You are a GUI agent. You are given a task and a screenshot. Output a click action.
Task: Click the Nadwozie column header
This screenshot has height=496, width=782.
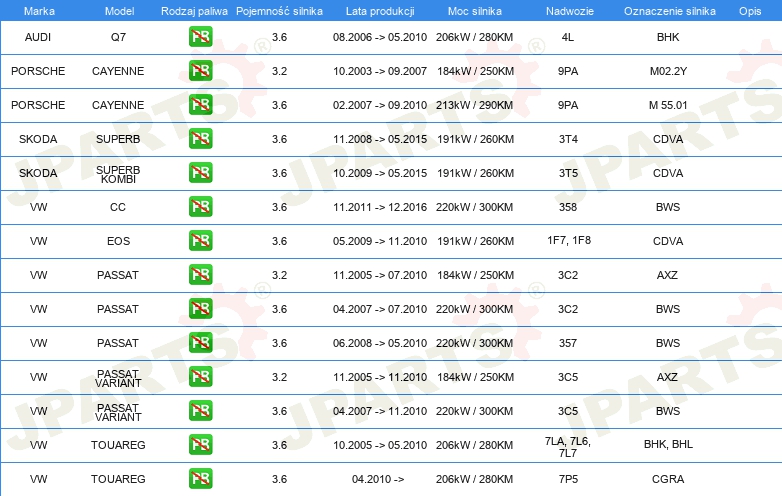(x=570, y=11)
